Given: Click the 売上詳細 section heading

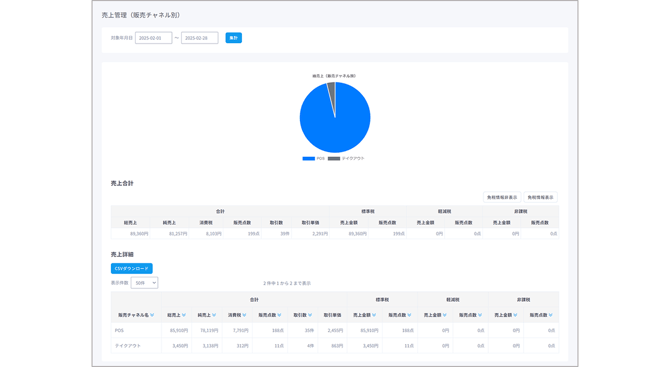Looking at the screenshot, I should pos(122,254).
